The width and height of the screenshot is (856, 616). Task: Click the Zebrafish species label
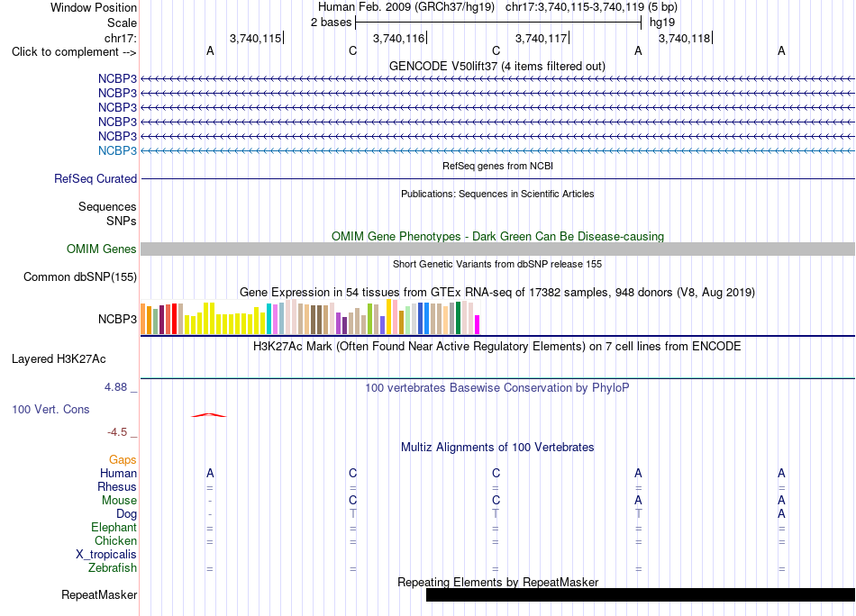(113, 568)
